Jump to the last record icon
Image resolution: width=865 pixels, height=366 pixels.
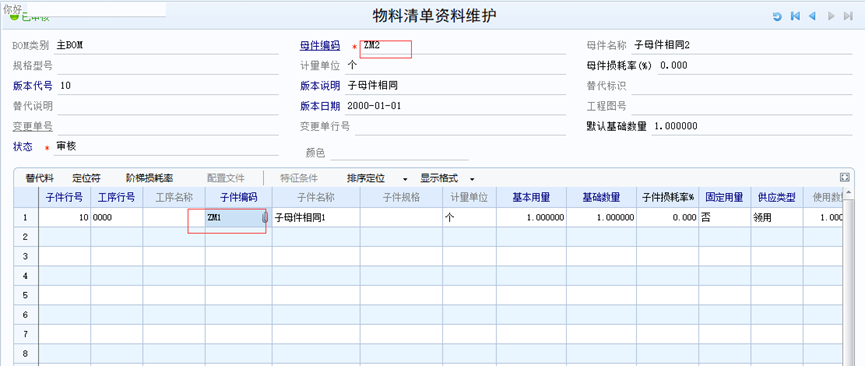coord(848,17)
